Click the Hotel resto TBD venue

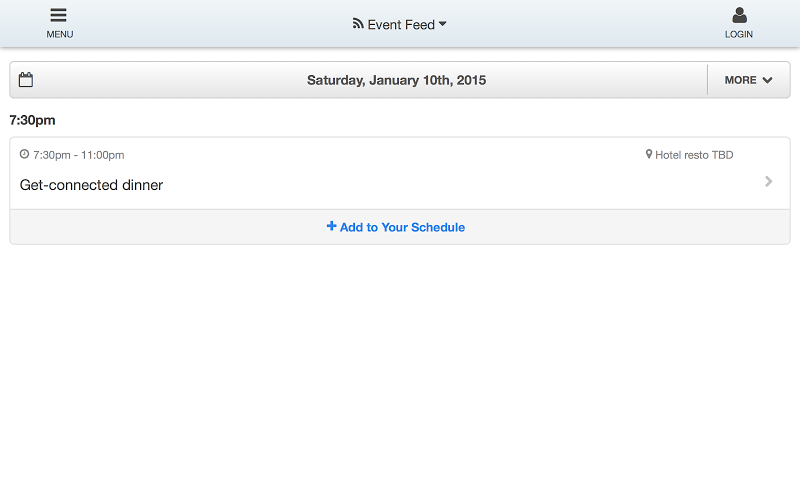(694, 155)
